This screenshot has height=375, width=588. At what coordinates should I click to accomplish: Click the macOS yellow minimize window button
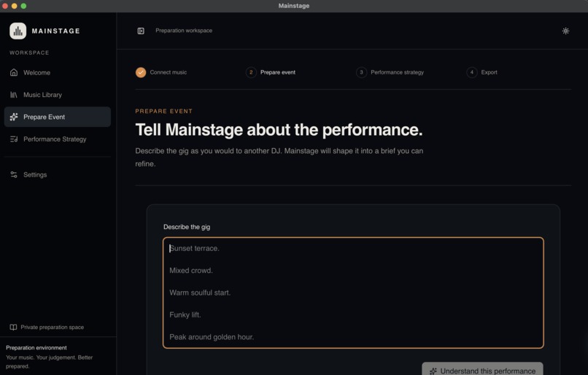(15, 6)
